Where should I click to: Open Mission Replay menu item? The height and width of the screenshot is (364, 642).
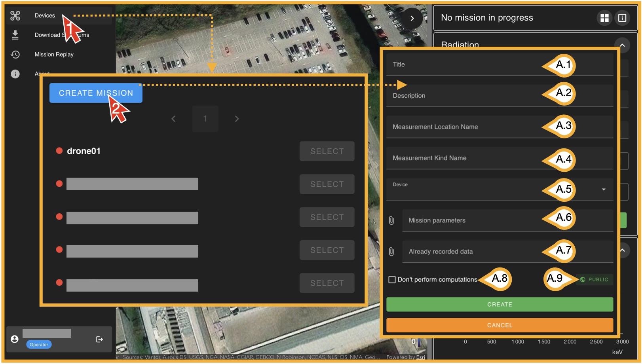tap(54, 55)
